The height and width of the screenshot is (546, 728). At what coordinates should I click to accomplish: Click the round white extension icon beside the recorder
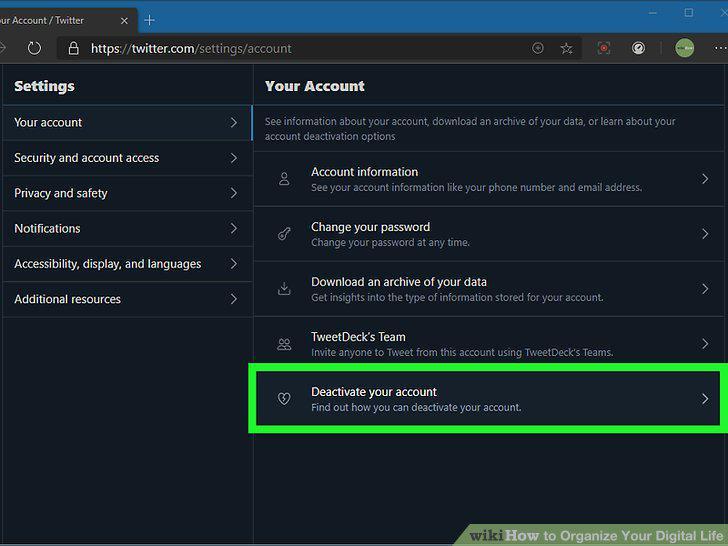coord(638,48)
